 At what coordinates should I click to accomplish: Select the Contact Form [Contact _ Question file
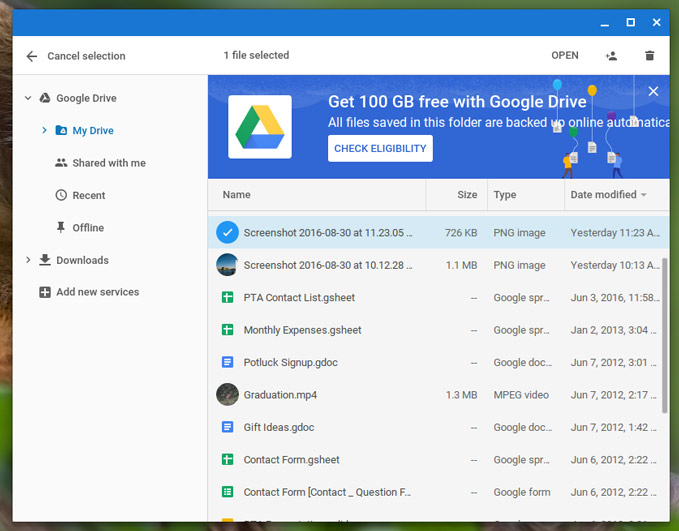coord(327,492)
